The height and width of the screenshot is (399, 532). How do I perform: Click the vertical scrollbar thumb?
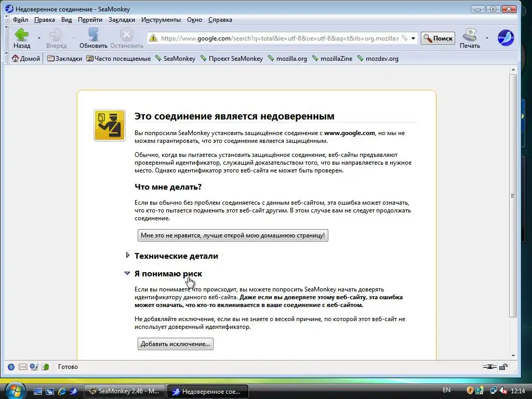coord(513,196)
